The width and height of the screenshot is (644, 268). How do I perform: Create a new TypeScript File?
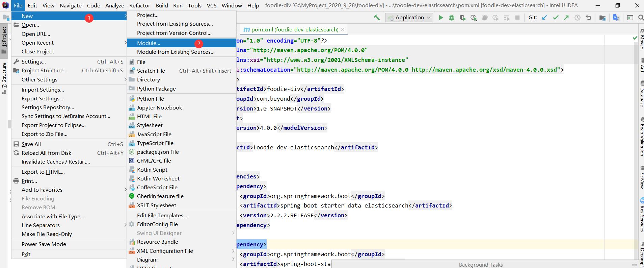click(181, 143)
